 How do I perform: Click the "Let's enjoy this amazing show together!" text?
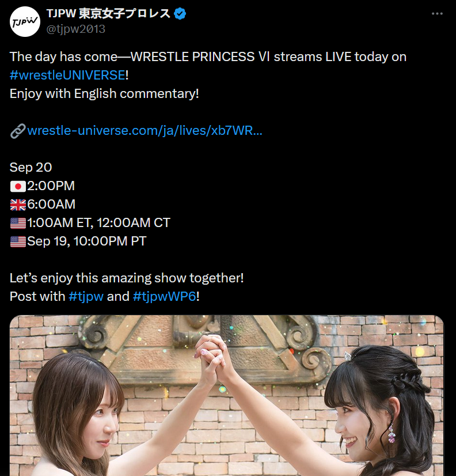pyautogui.click(x=127, y=278)
